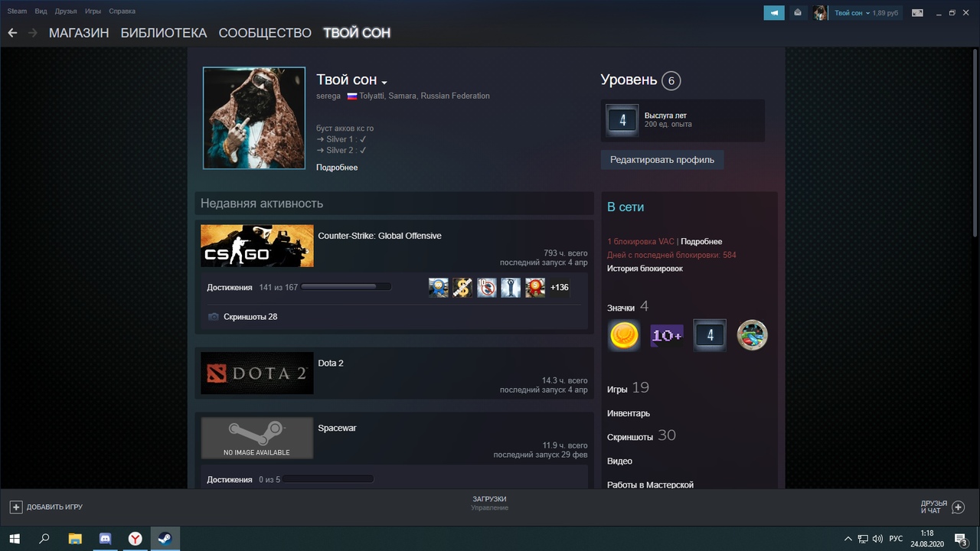
Task: Open the Видео link
Action: click(619, 461)
